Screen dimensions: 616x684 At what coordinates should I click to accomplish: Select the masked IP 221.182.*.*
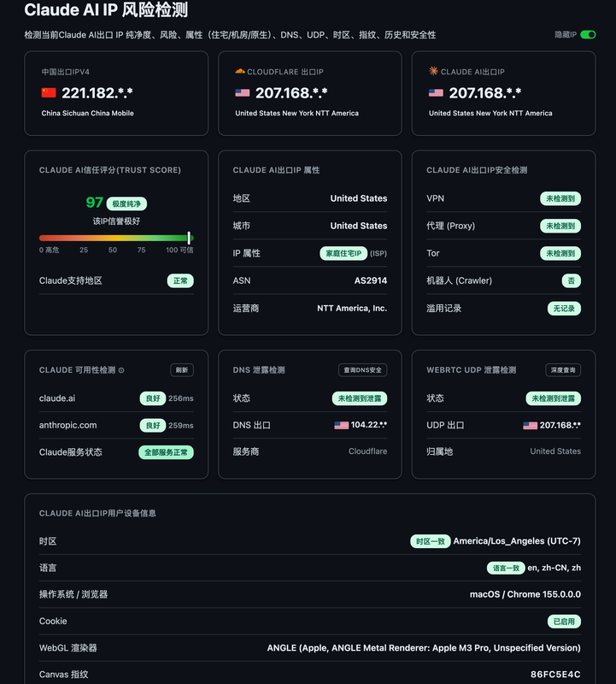coord(97,93)
